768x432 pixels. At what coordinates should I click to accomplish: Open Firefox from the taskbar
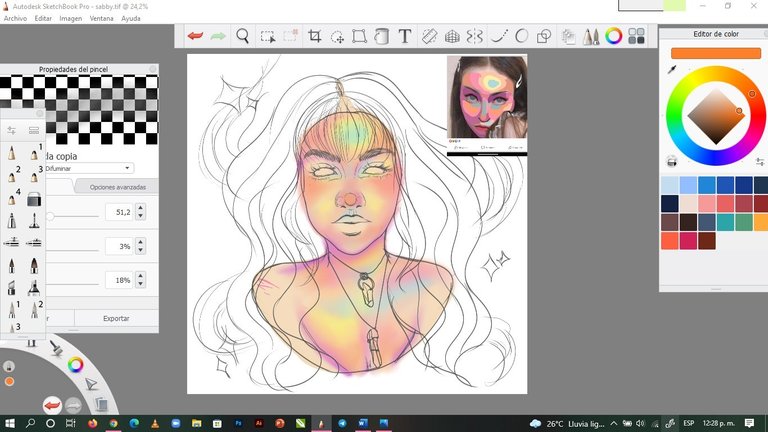pos(92,423)
